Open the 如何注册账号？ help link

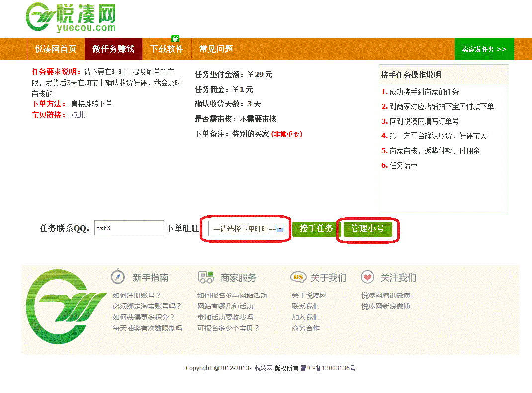coord(137,295)
